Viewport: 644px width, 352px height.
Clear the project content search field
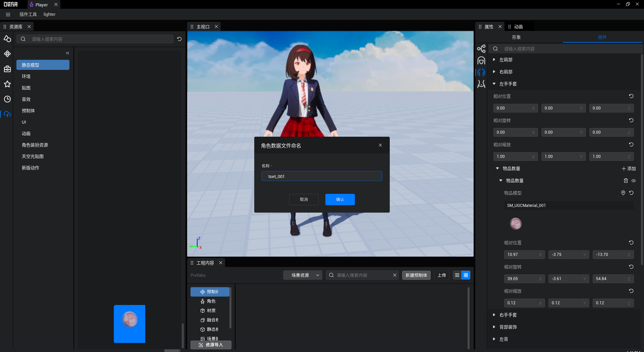(395, 275)
